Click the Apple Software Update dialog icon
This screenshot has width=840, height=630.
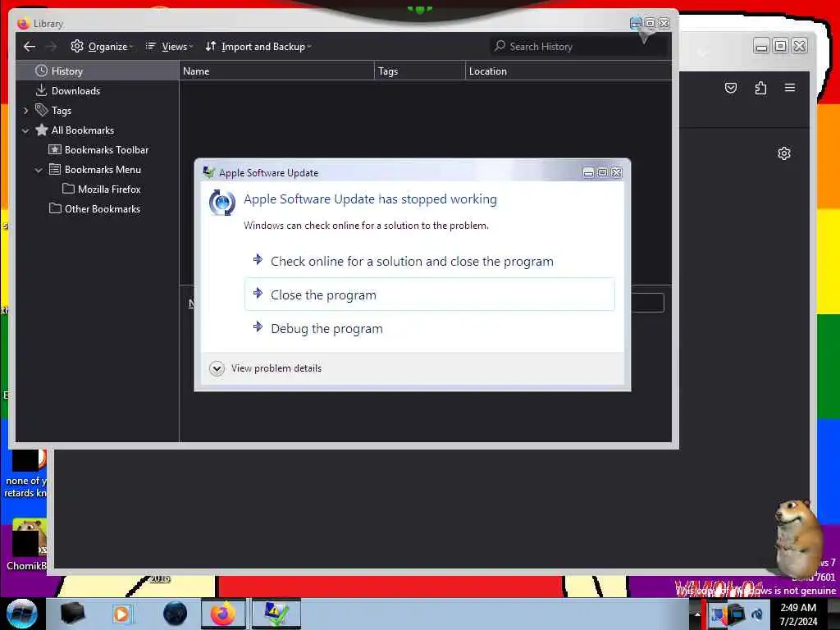(221, 203)
